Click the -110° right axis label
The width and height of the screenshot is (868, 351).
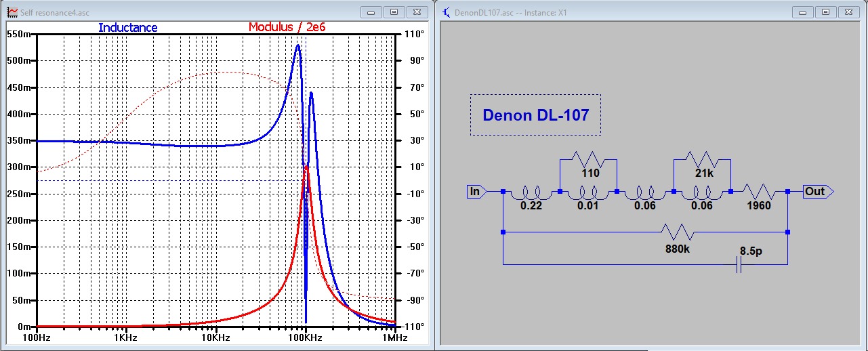click(x=414, y=327)
